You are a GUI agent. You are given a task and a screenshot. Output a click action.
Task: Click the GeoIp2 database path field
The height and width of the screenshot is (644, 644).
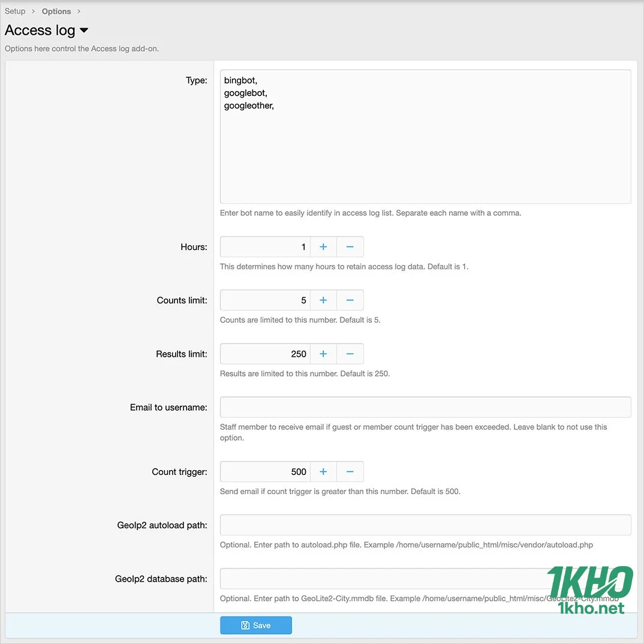point(425,578)
